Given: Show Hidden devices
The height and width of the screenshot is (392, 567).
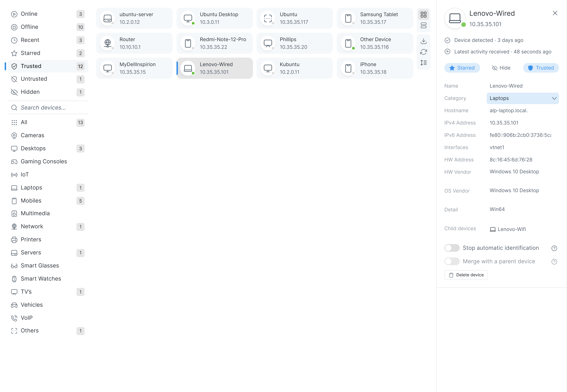Looking at the screenshot, I should click(48, 92).
